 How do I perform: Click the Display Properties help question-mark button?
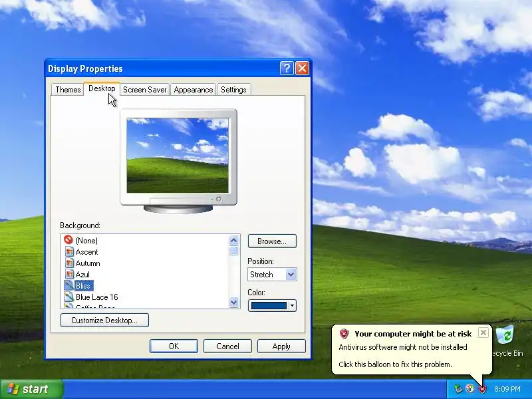(287, 68)
